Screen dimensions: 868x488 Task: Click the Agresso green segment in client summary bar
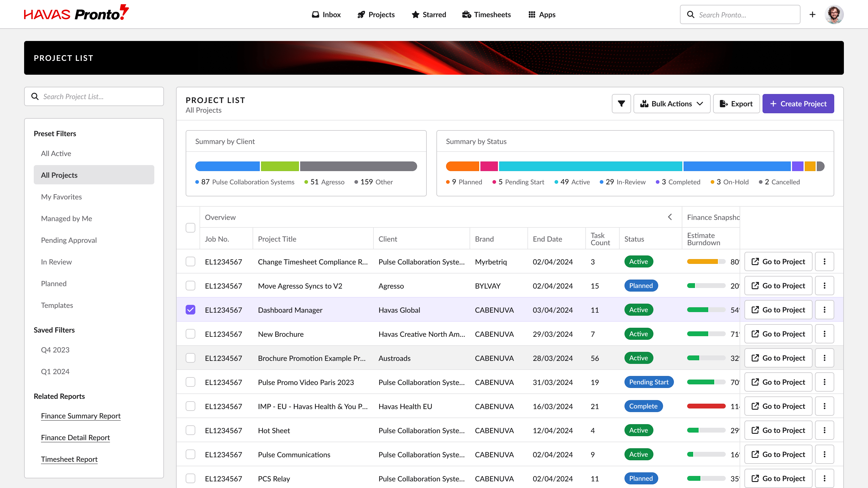pos(280,166)
